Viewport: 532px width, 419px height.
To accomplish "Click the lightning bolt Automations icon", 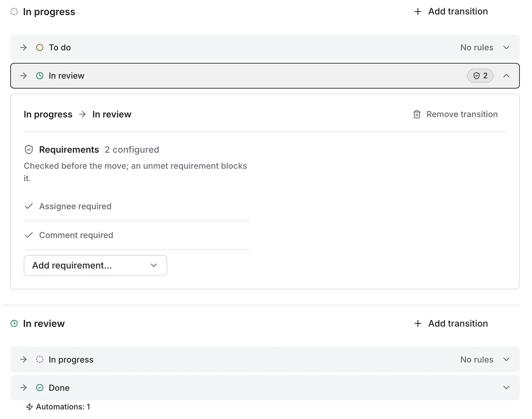I will click(x=29, y=407).
